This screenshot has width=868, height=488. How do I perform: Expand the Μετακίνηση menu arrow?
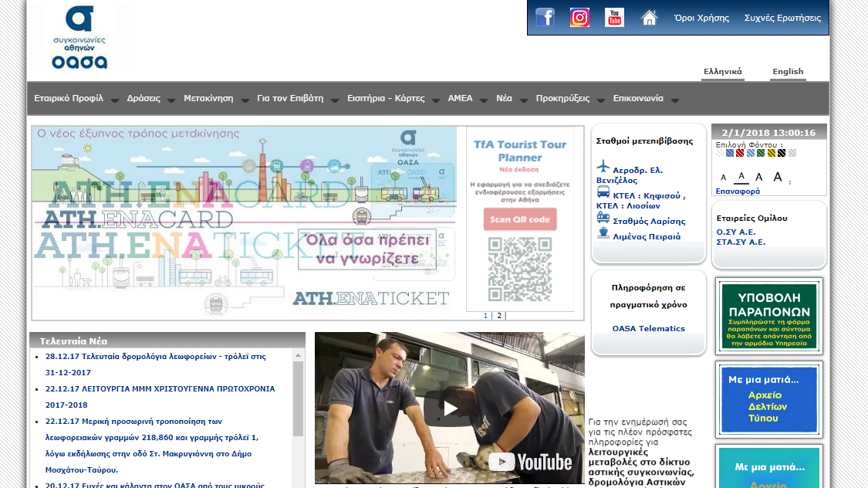coord(245,100)
